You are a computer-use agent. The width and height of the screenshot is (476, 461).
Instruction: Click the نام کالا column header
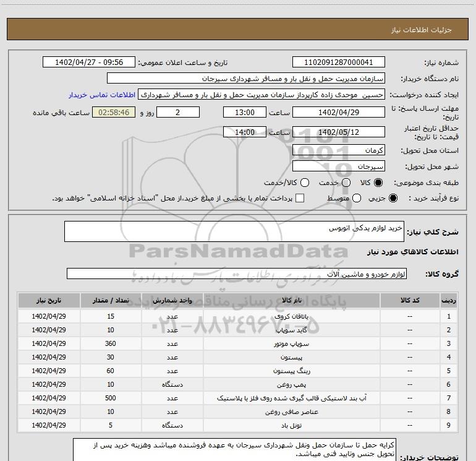(x=291, y=300)
